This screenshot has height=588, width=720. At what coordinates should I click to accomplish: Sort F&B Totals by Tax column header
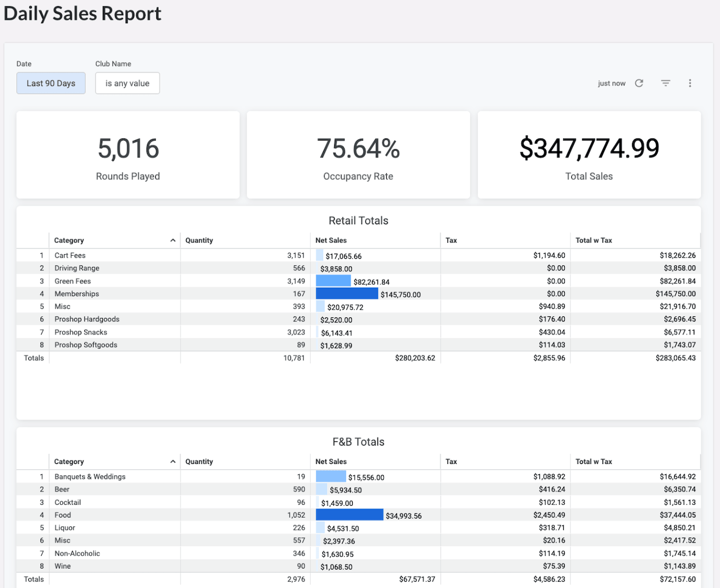click(x=451, y=461)
